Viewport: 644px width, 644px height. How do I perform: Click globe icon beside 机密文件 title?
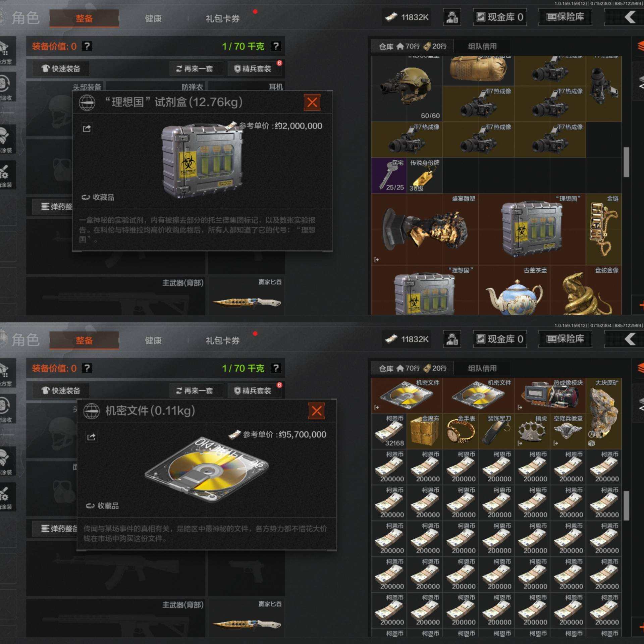(91, 411)
